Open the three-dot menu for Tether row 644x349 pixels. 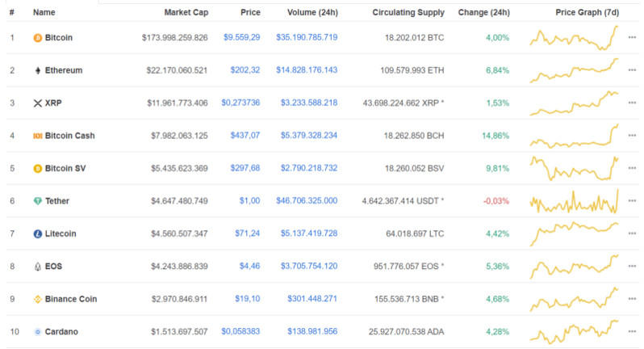(x=632, y=201)
